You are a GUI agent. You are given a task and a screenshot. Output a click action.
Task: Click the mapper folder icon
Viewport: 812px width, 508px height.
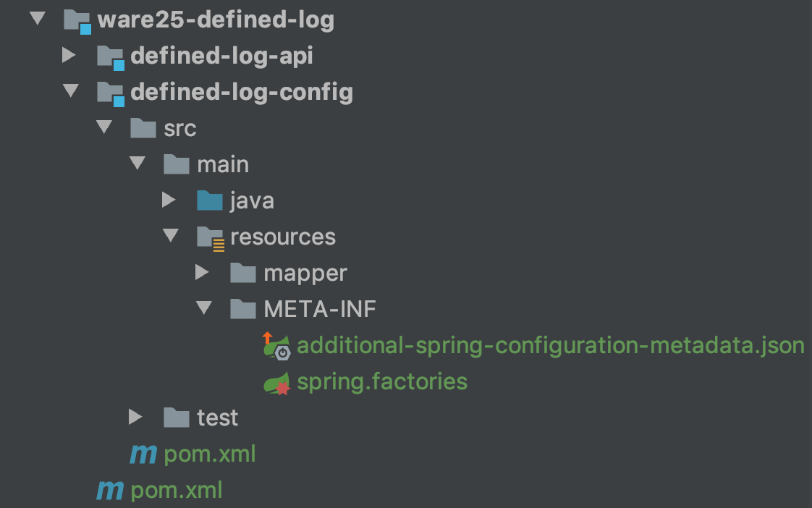(244, 273)
